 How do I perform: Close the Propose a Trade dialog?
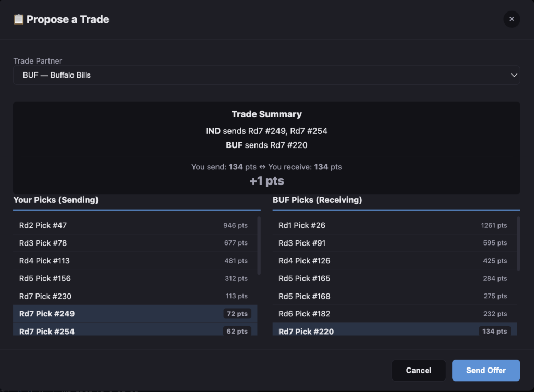[x=512, y=19]
